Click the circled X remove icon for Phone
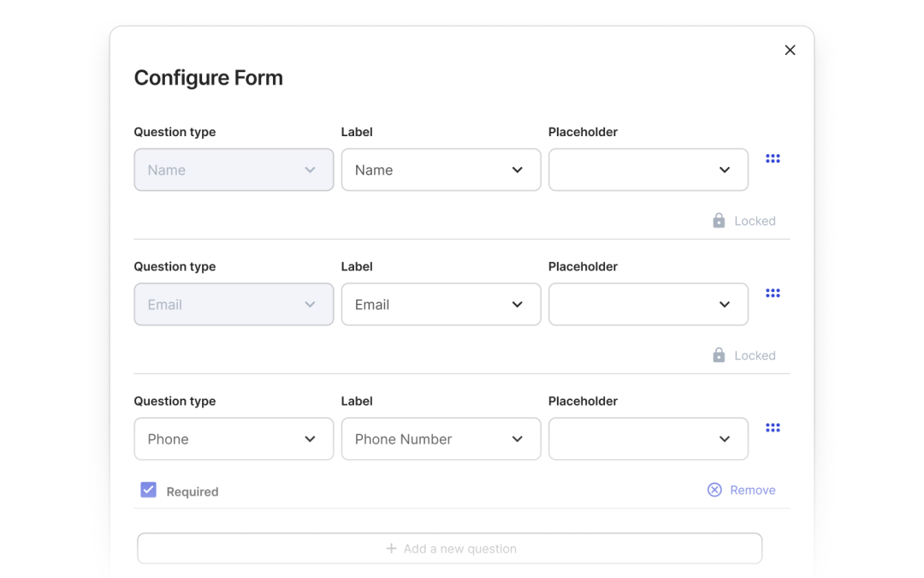Screen dimensions: 924x578 coord(714,489)
